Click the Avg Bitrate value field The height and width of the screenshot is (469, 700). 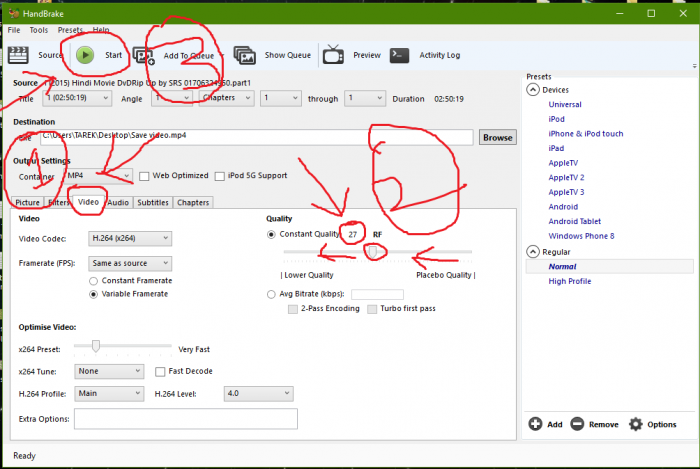[x=377, y=295]
